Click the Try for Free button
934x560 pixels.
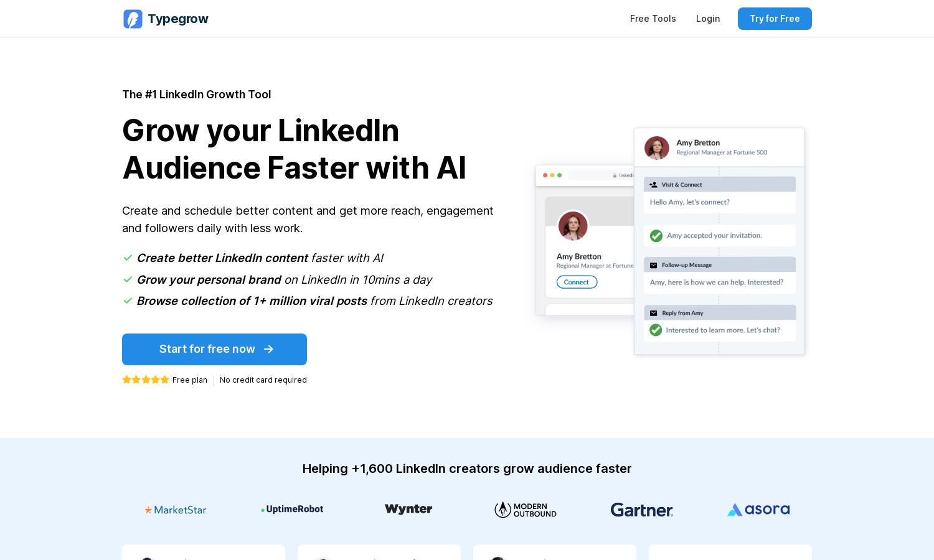pos(775,19)
